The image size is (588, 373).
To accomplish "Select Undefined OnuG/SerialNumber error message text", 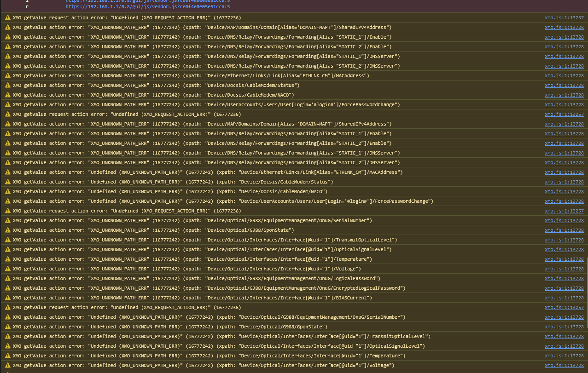I will click(209, 317).
